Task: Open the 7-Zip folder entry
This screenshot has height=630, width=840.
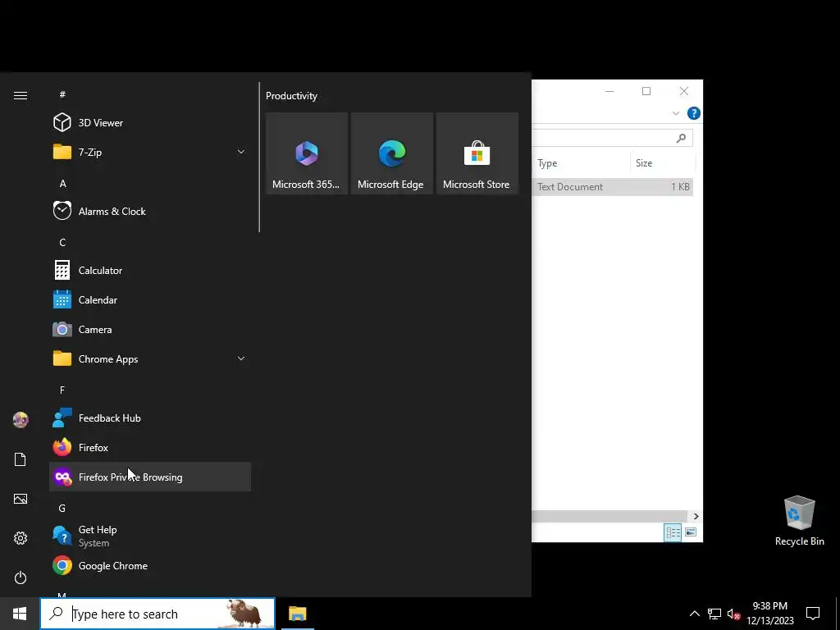Action: [150, 152]
